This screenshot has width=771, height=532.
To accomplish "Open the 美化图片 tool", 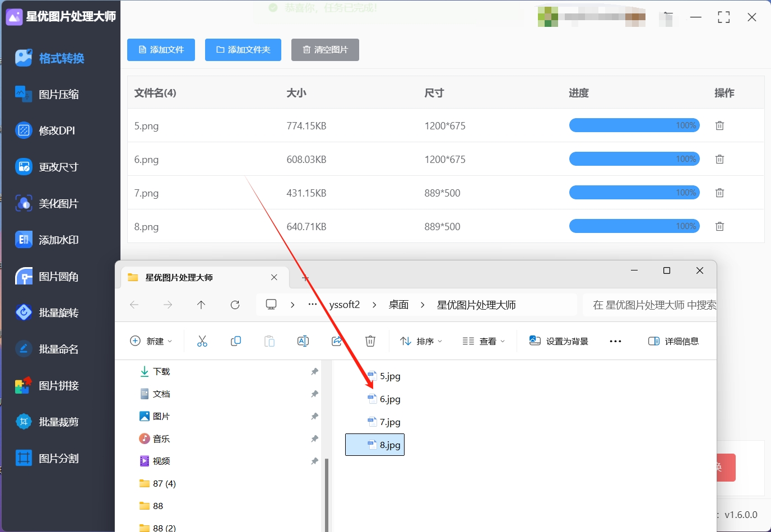I will [x=48, y=203].
